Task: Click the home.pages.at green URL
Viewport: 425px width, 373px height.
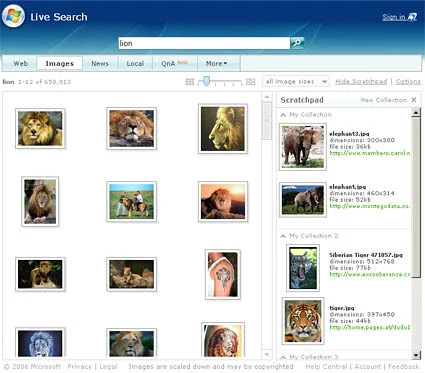Action: pos(370,327)
